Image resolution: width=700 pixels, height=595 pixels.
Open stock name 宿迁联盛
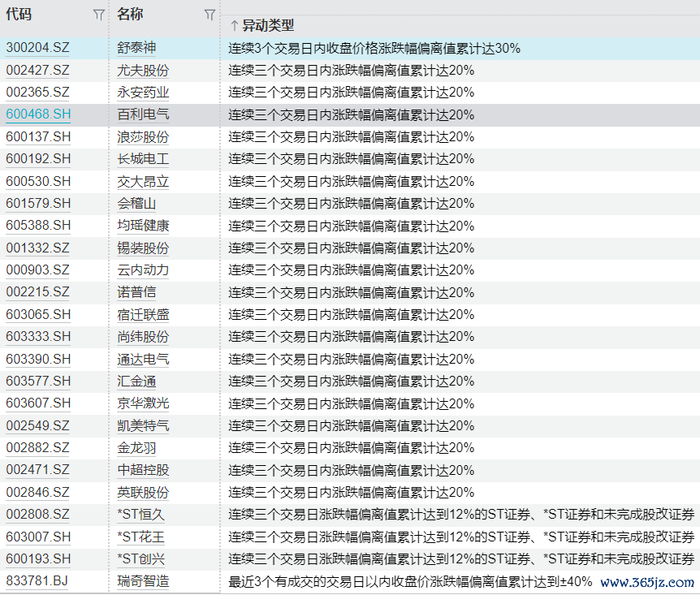tap(143, 314)
